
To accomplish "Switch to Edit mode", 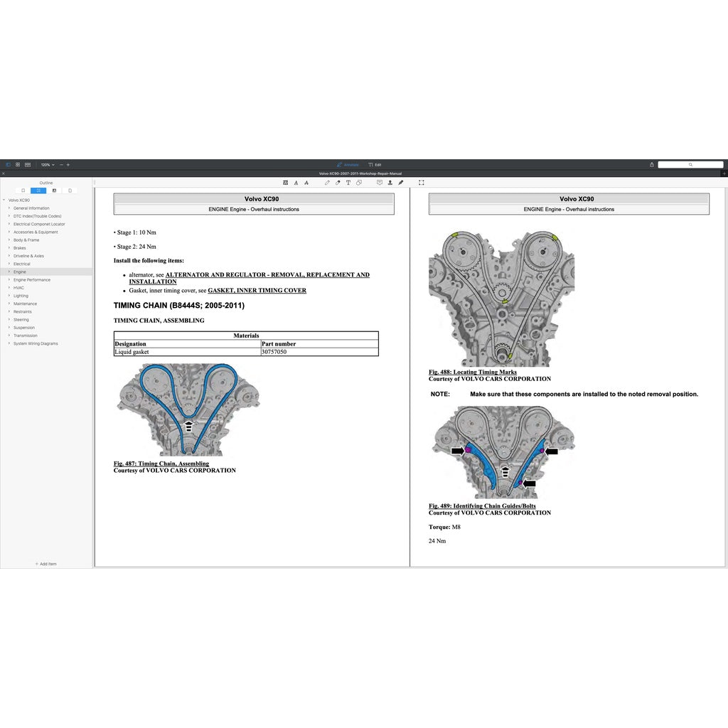I will (x=375, y=164).
